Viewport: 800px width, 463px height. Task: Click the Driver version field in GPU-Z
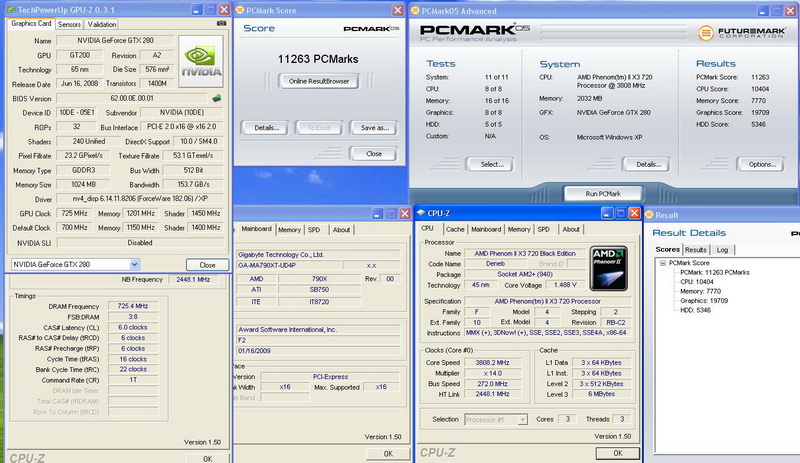pyautogui.click(x=139, y=199)
